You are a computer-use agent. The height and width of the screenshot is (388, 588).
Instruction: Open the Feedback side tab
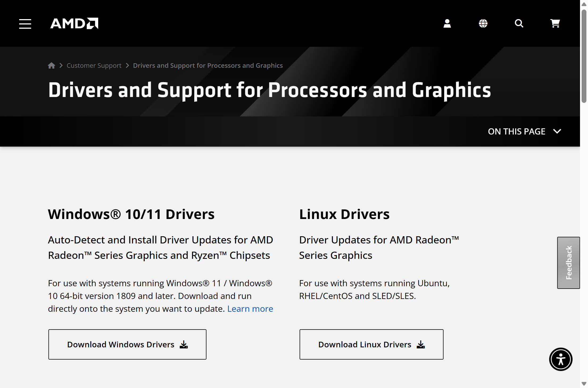click(x=569, y=263)
